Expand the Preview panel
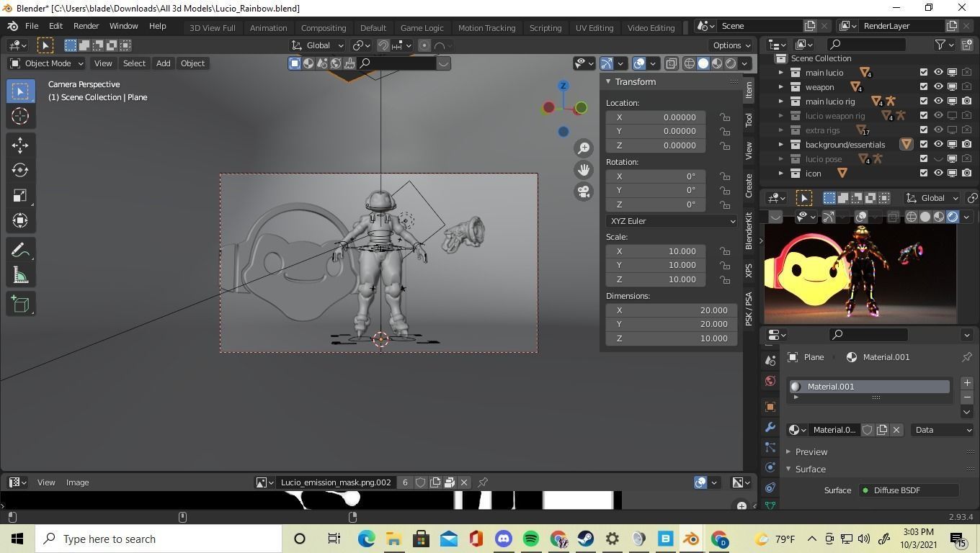The width and height of the screenshot is (980, 553). [811, 452]
